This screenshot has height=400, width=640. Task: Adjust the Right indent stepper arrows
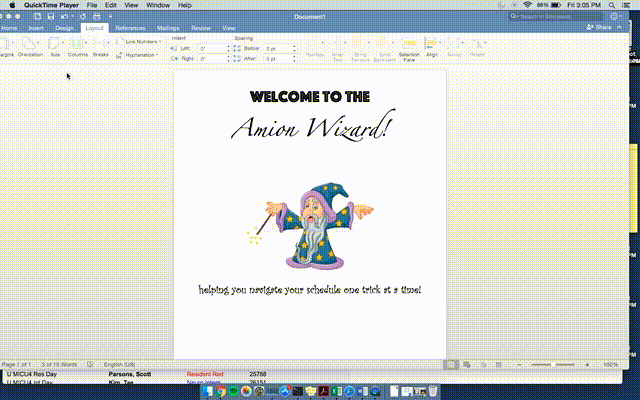click(229, 59)
